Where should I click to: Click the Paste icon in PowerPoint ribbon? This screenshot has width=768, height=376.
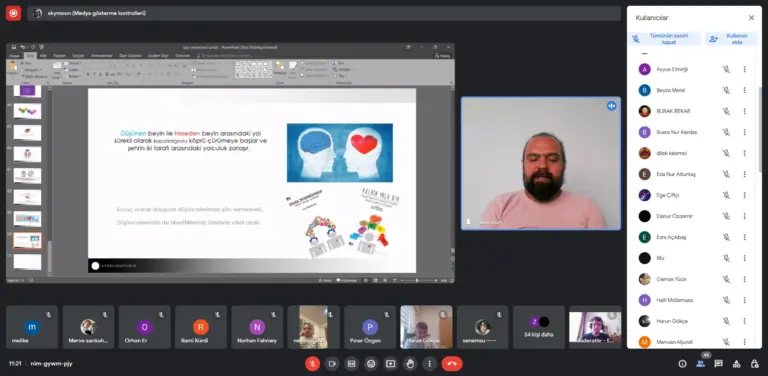pos(13,67)
